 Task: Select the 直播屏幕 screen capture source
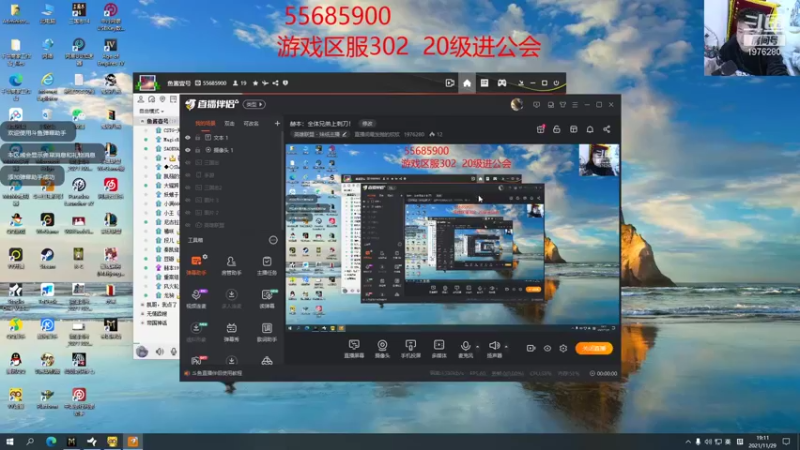pyautogui.click(x=354, y=348)
